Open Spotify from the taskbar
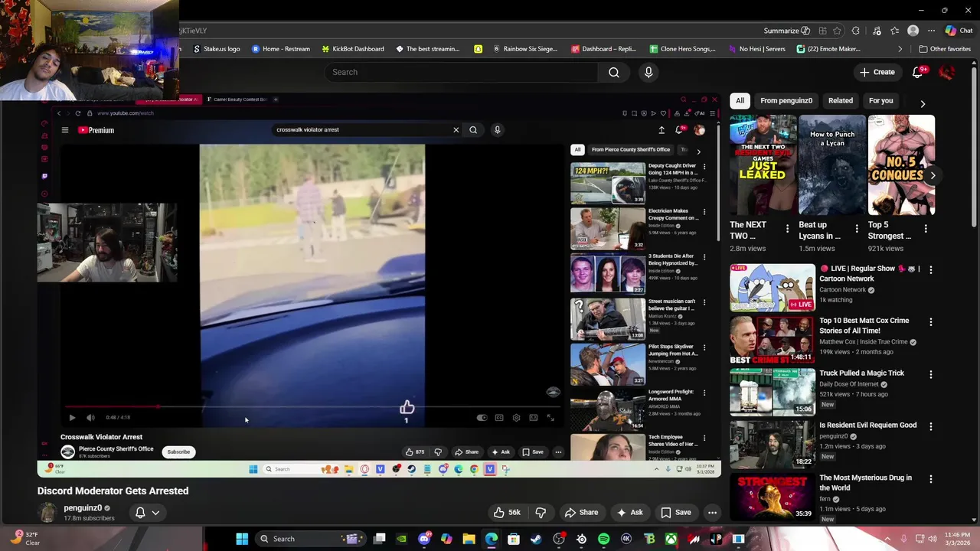Screen dimensions: 980x551 tap(603, 539)
